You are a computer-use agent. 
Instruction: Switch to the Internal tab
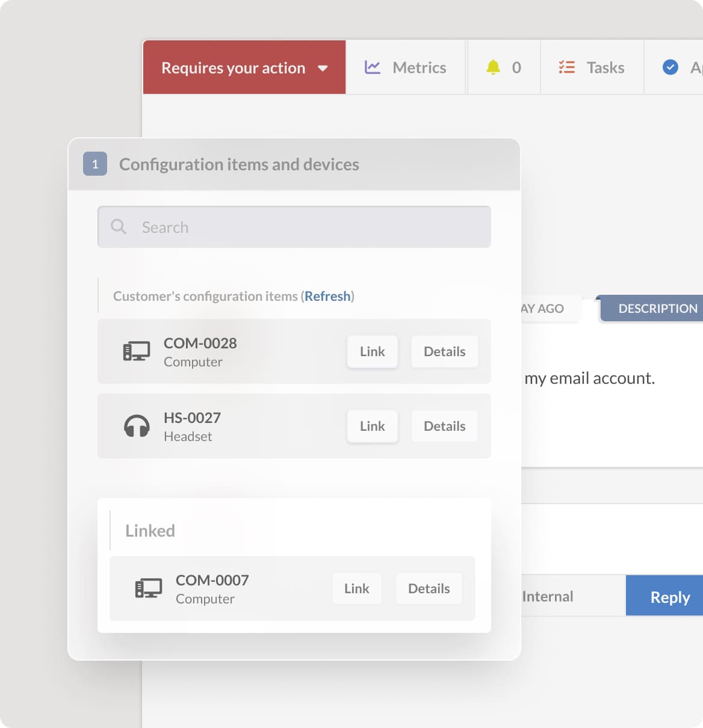[x=548, y=596]
